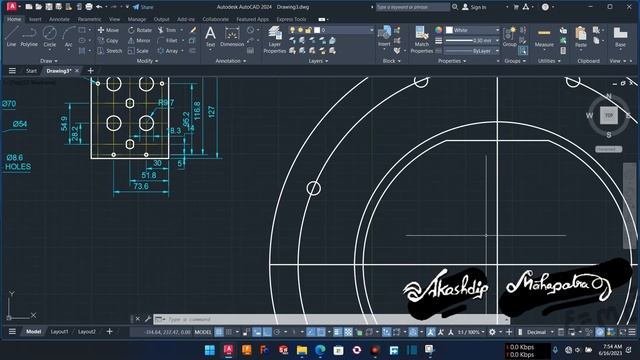Toggle annotation visibility in status bar
The image size is (640, 360).
(x=431, y=332)
